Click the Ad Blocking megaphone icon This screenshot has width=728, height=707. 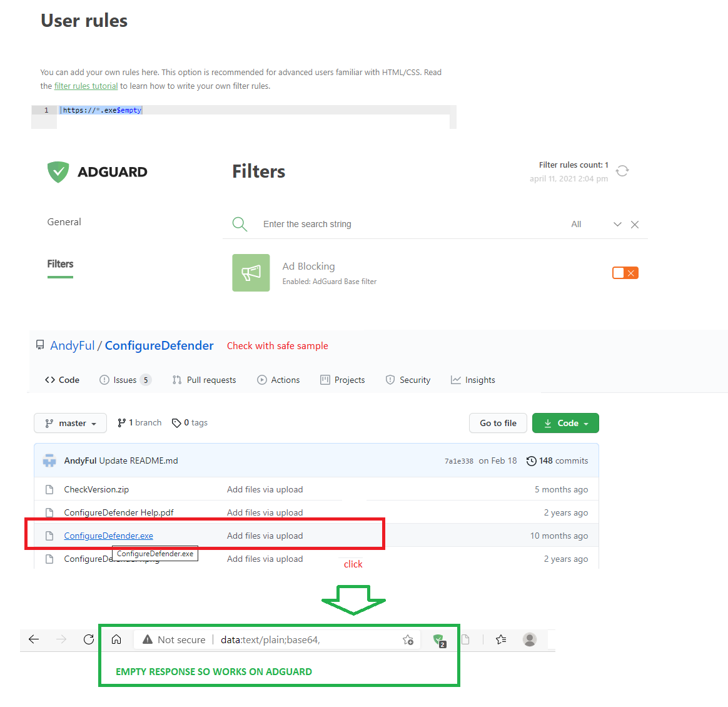(251, 273)
